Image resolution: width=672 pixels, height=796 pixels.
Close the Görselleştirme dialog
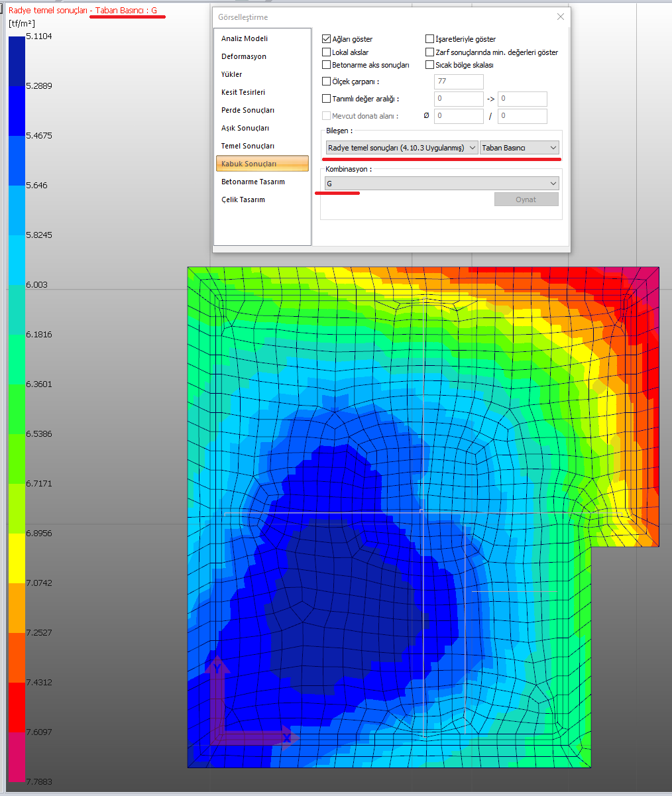(x=560, y=17)
